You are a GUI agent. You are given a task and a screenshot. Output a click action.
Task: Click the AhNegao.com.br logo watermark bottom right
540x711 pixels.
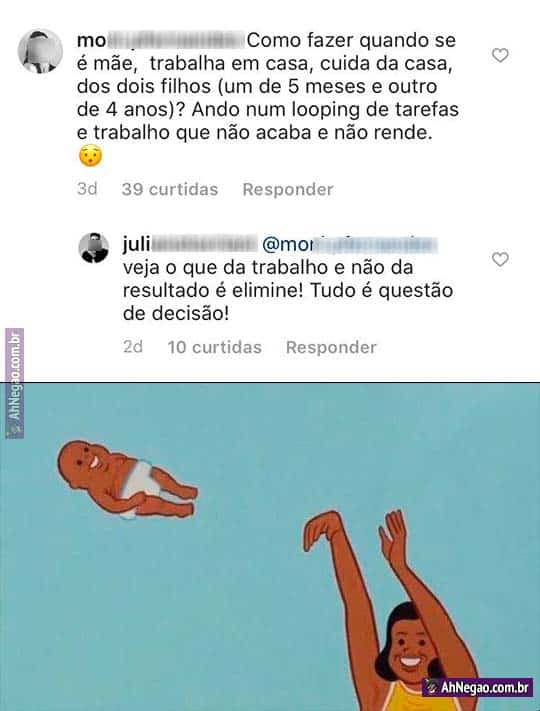(x=477, y=687)
